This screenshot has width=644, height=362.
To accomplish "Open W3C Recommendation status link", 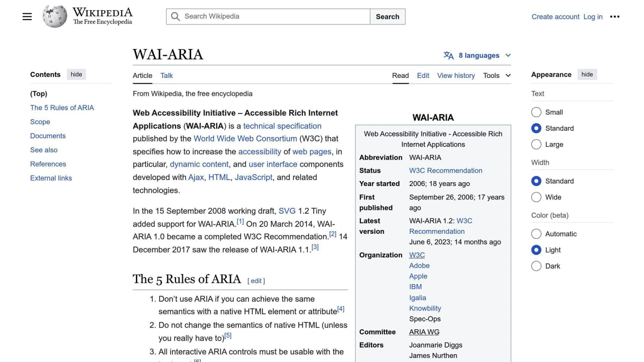I will click(446, 171).
